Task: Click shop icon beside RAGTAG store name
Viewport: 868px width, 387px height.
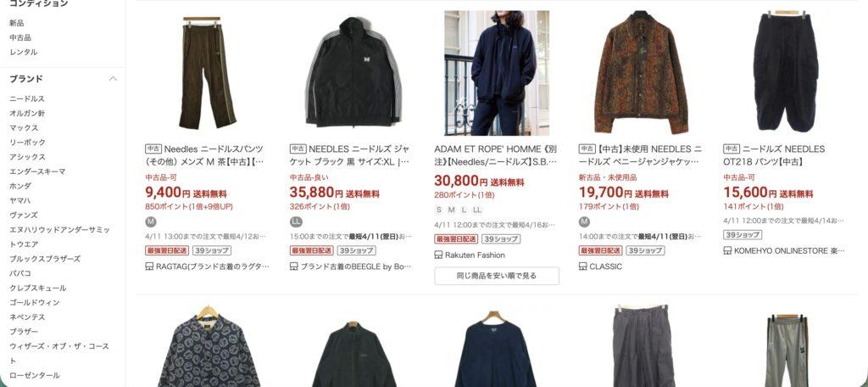Action: pyautogui.click(x=149, y=266)
